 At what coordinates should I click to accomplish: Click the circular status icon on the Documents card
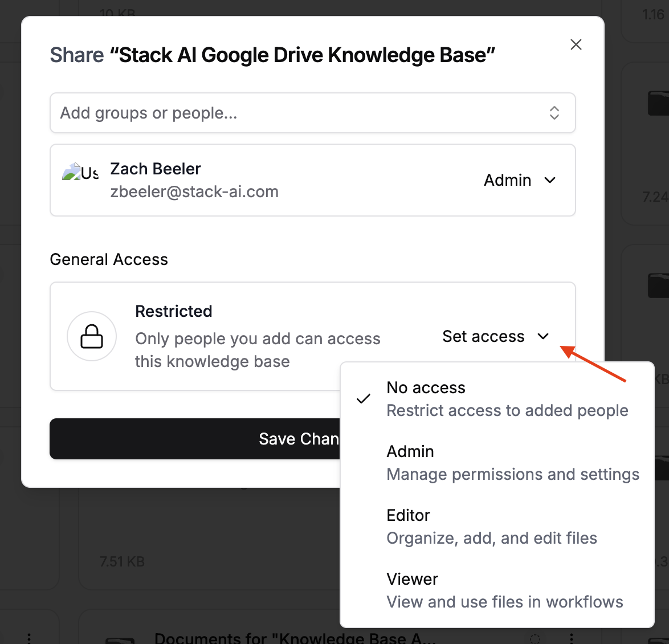(535, 638)
